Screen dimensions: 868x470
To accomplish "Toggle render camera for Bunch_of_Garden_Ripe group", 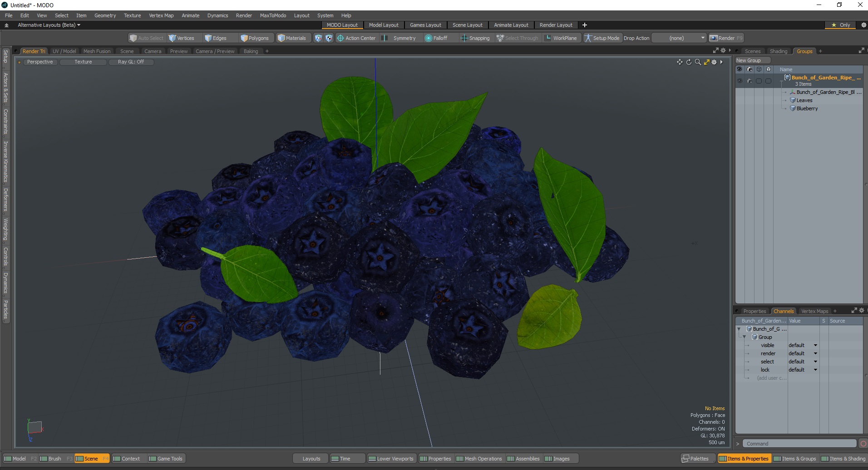I will click(x=749, y=81).
